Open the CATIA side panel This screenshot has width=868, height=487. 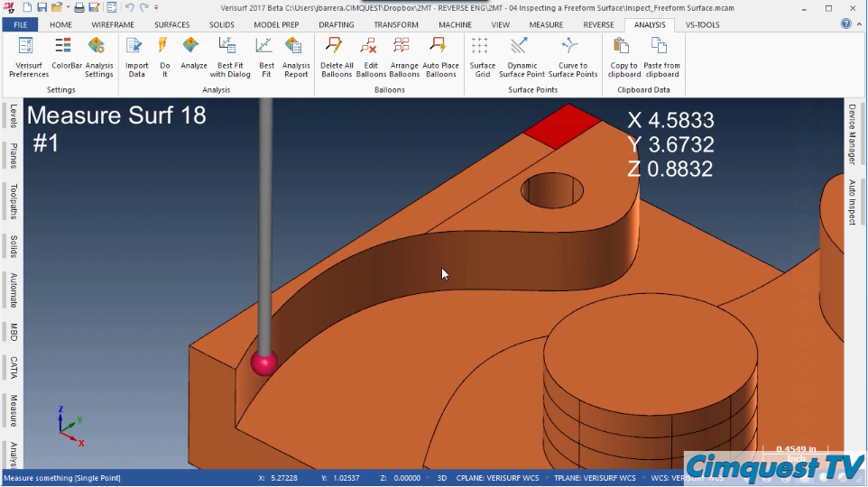13,367
